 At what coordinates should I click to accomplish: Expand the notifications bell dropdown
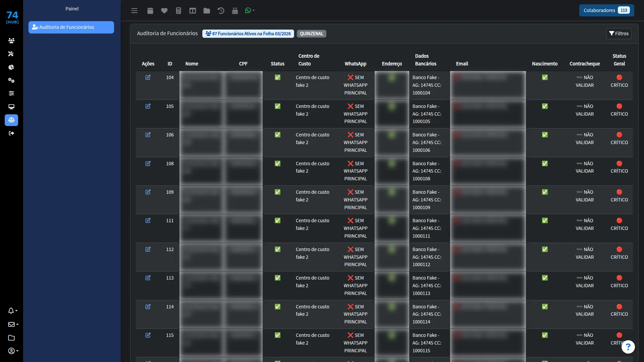(13, 311)
